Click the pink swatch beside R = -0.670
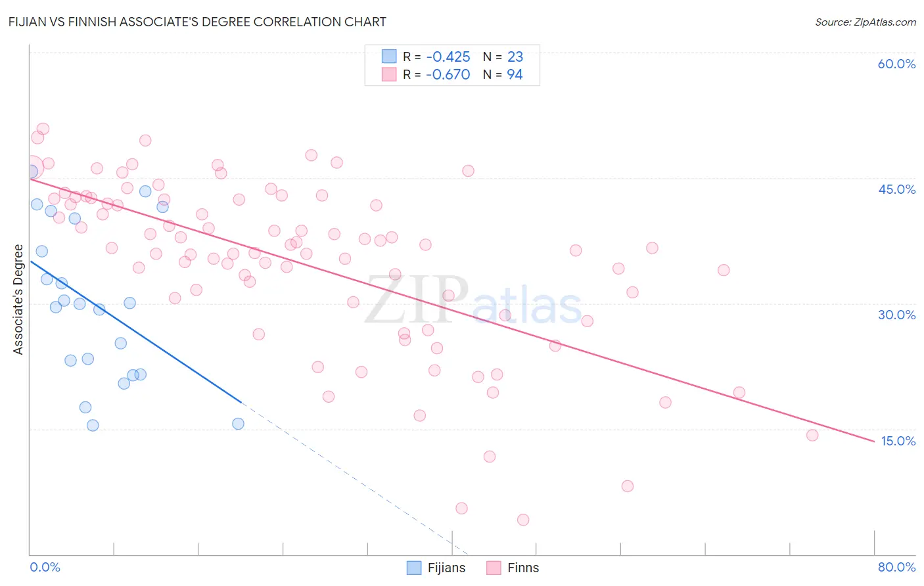 click(389, 74)
